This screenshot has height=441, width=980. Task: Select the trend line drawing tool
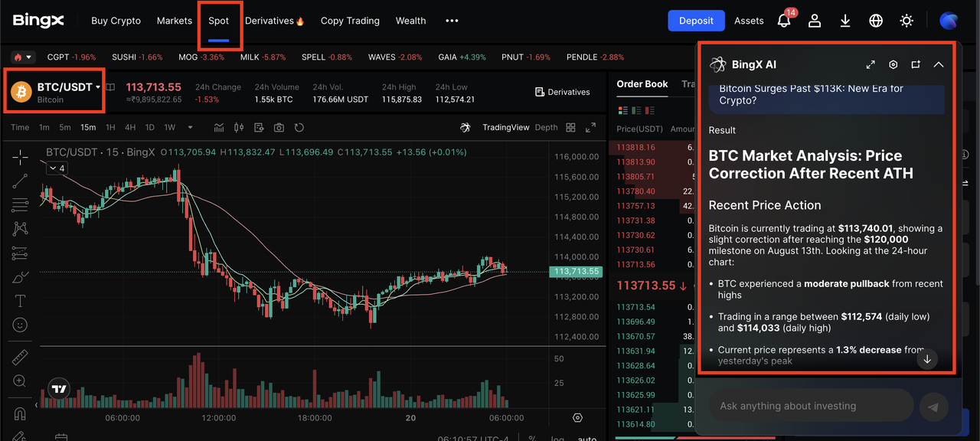[20, 181]
